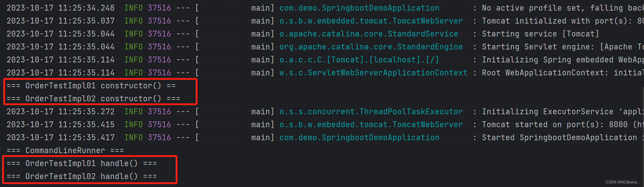The image size is (644, 187).
Task: Click the 'No active profile set' message
Action: pyautogui.click(x=563, y=8)
